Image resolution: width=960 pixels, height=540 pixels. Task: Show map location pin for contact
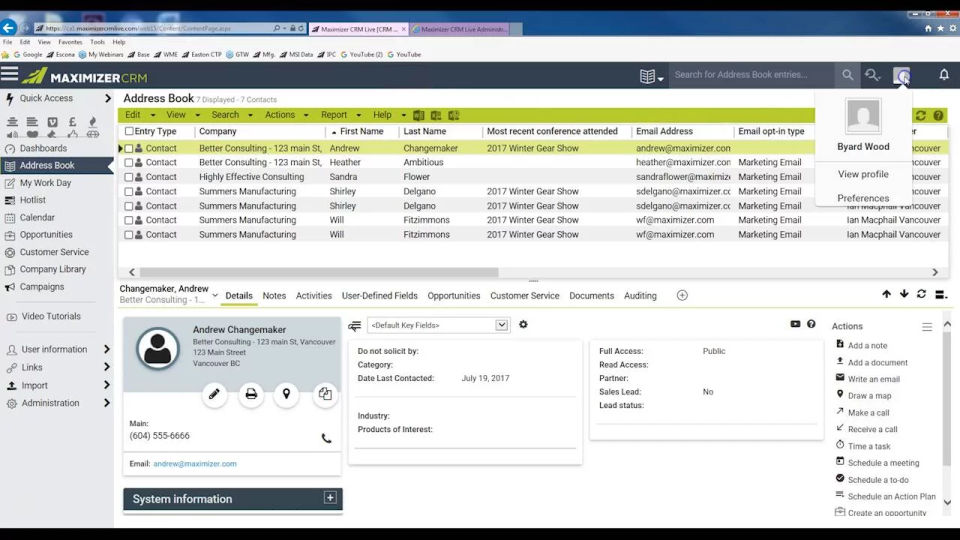pos(286,394)
